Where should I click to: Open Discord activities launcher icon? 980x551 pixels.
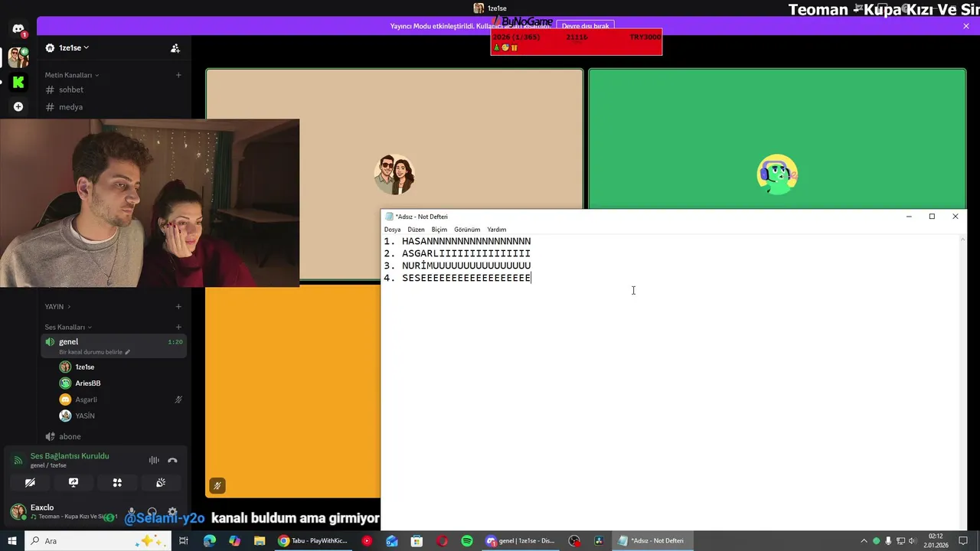click(x=117, y=483)
